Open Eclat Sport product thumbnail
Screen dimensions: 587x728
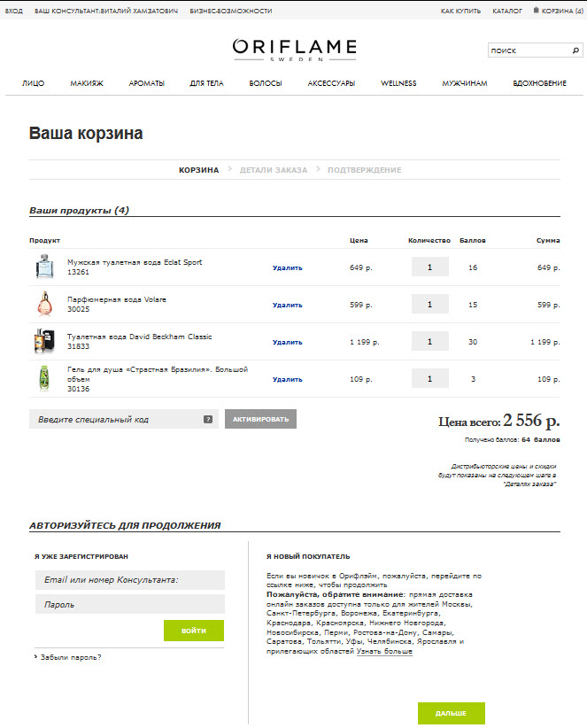click(x=45, y=266)
